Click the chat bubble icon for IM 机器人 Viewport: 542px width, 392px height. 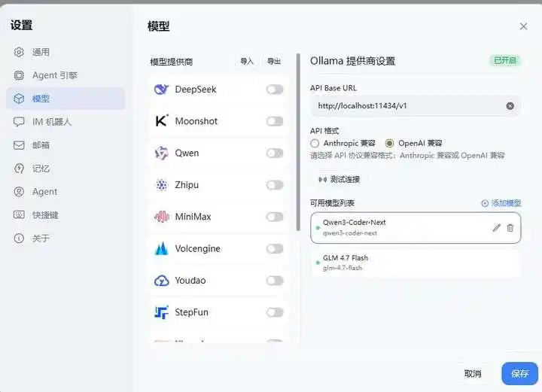click(19, 122)
